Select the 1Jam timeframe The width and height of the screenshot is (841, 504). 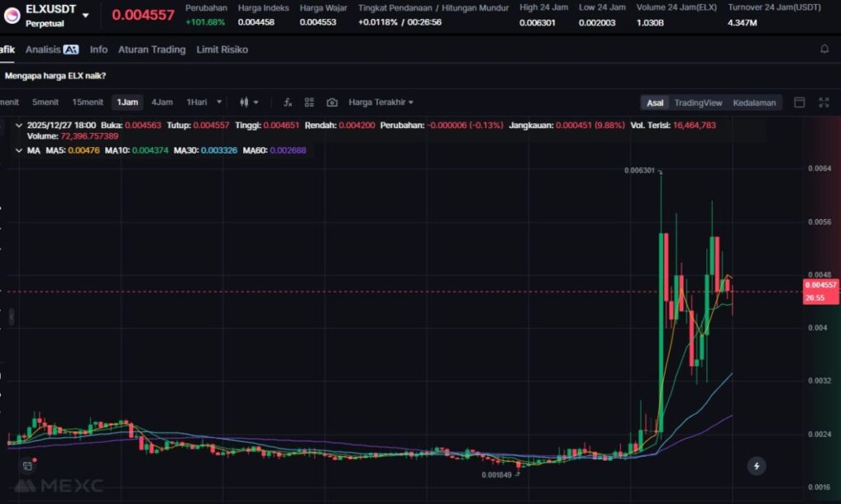point(127,103)
